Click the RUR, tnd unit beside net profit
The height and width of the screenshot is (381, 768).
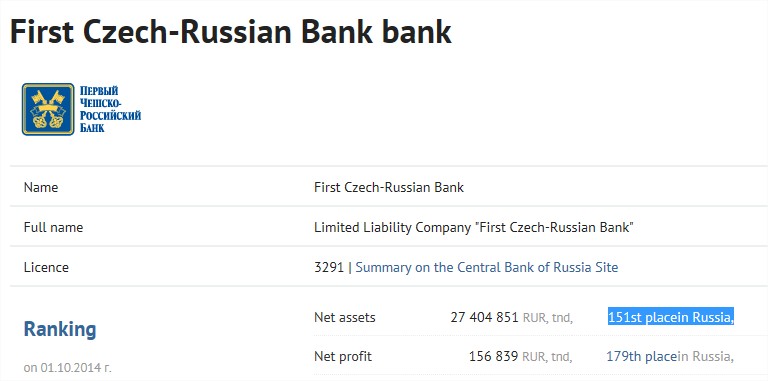(548, 357)
